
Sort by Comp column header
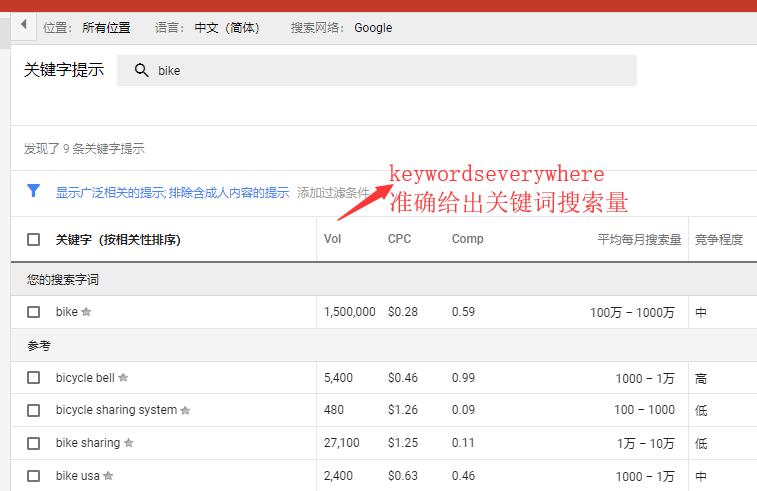(467, 239)
